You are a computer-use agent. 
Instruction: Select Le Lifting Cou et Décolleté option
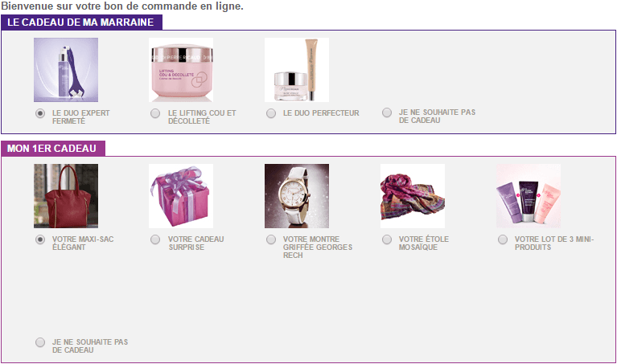coord(155,113)
